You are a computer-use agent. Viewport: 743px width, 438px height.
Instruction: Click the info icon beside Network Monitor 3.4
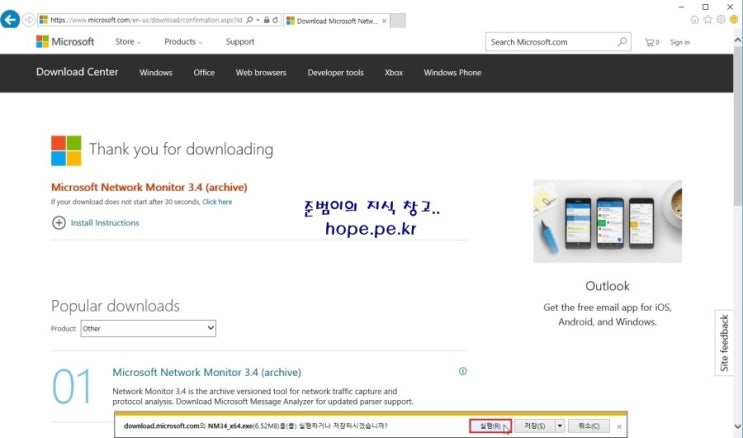tap(462, 371)
